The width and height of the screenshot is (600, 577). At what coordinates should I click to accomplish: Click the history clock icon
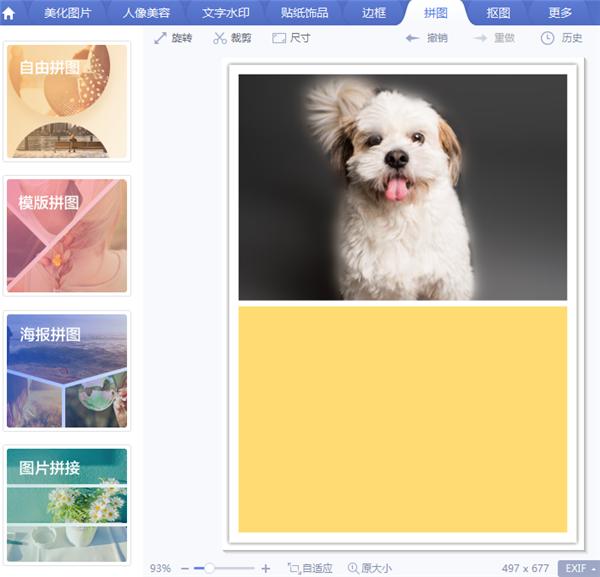[548, 38]
